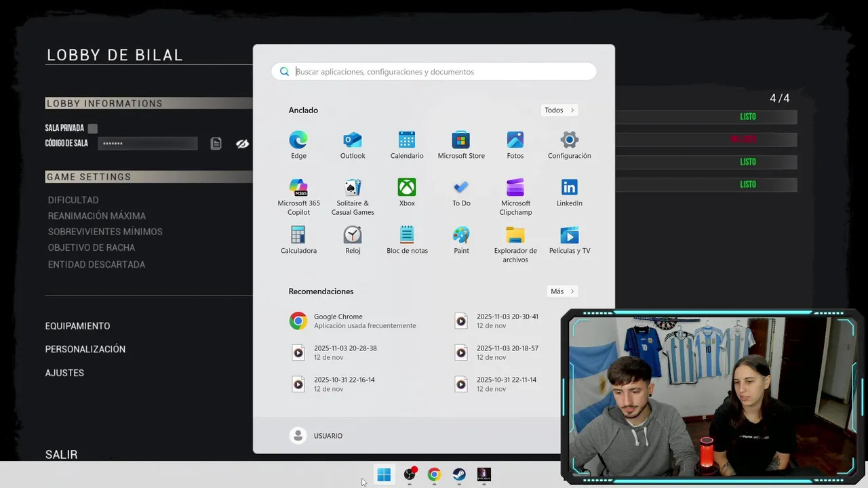Launch Microsoft 365 Copilot
This screenshot has height=488, width=868.
(x=298, y=197)
